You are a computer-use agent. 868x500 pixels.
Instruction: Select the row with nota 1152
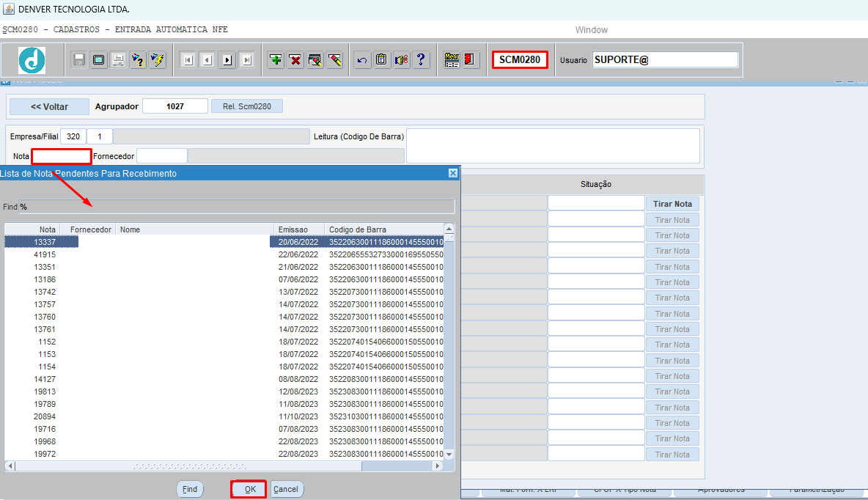[224, 342]
